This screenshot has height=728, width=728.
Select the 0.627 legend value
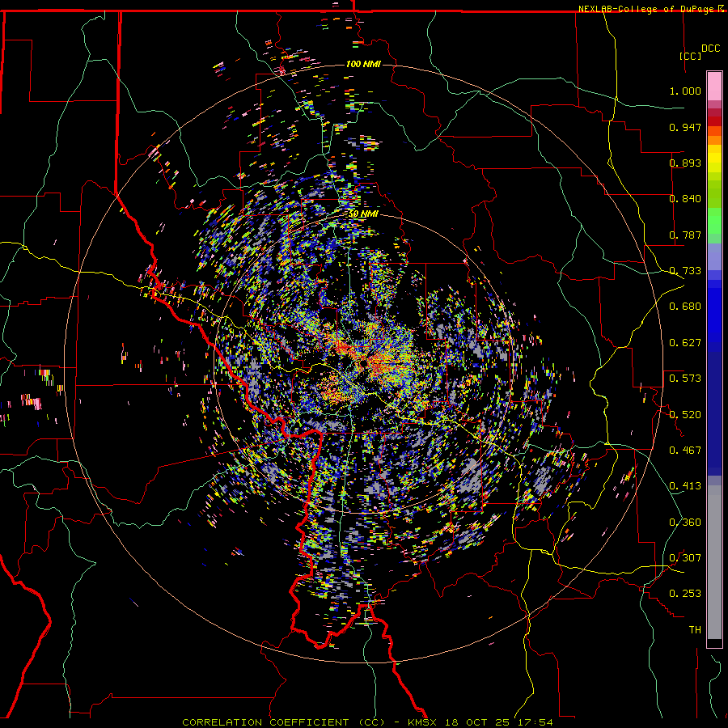tap(685, 342)
